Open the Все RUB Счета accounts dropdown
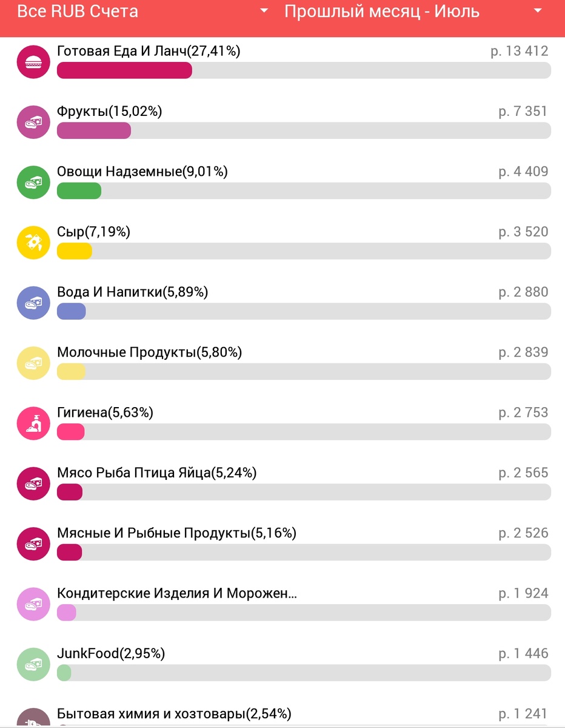Viewport: 565px width, 728px height. point(78,11)
